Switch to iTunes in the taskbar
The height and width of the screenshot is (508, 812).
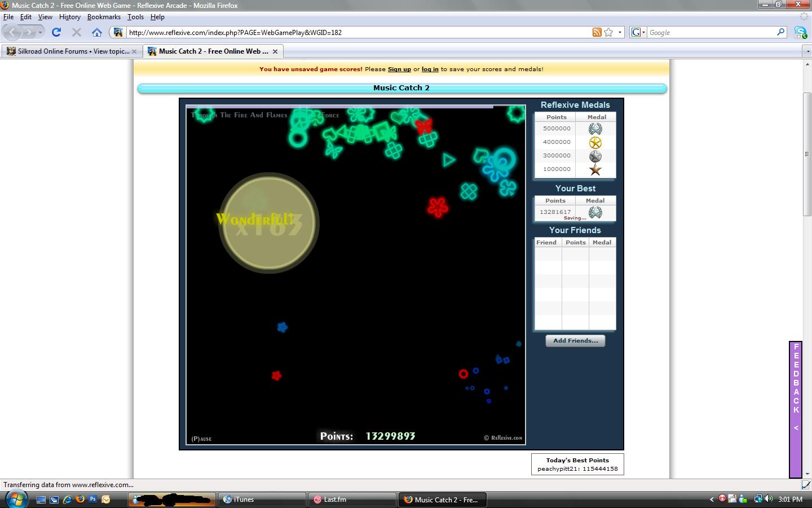tap(262, 500)
